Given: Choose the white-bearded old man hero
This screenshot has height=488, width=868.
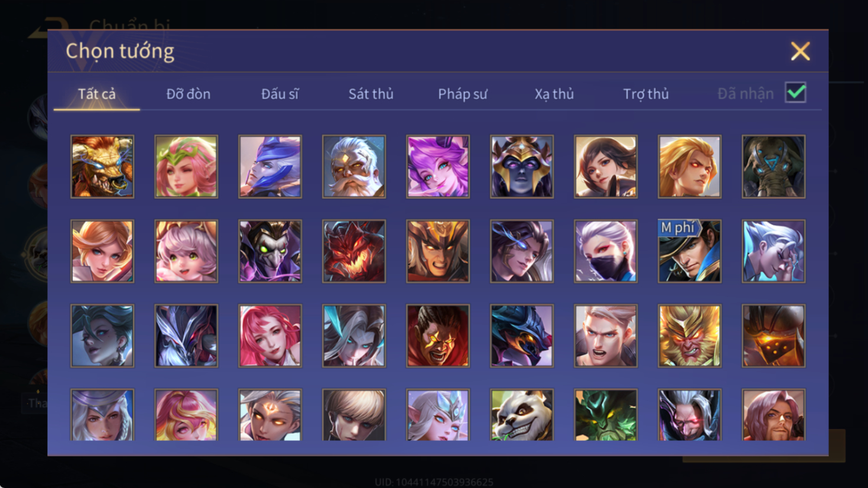Looking at the screenshot, I should pos(354,167).
